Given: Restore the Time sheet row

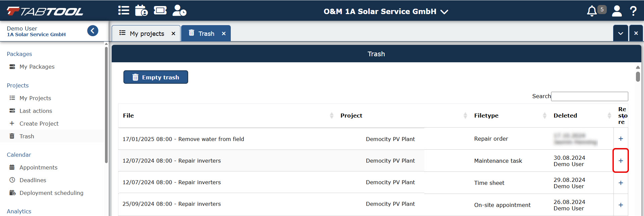Looking at the screenshot, I should (x=621, y=183).
